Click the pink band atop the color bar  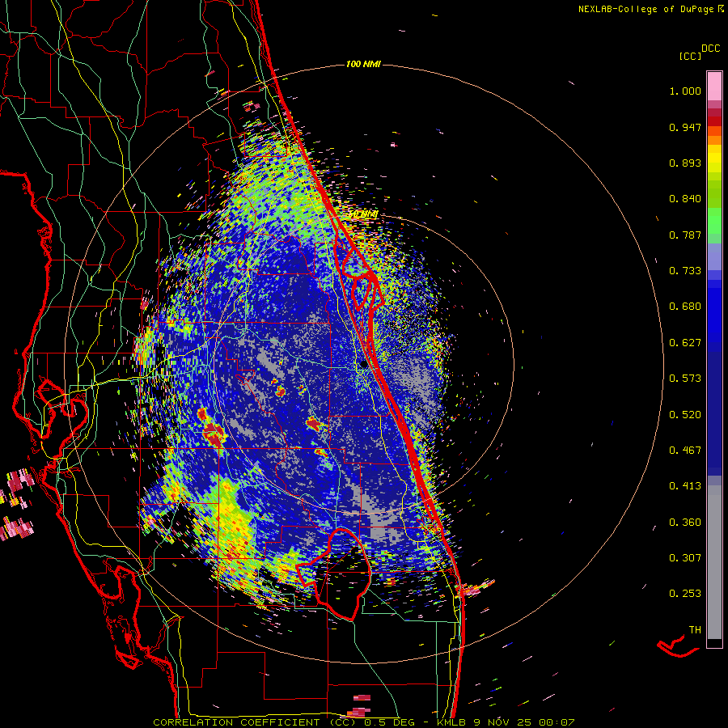click(714, 86)
